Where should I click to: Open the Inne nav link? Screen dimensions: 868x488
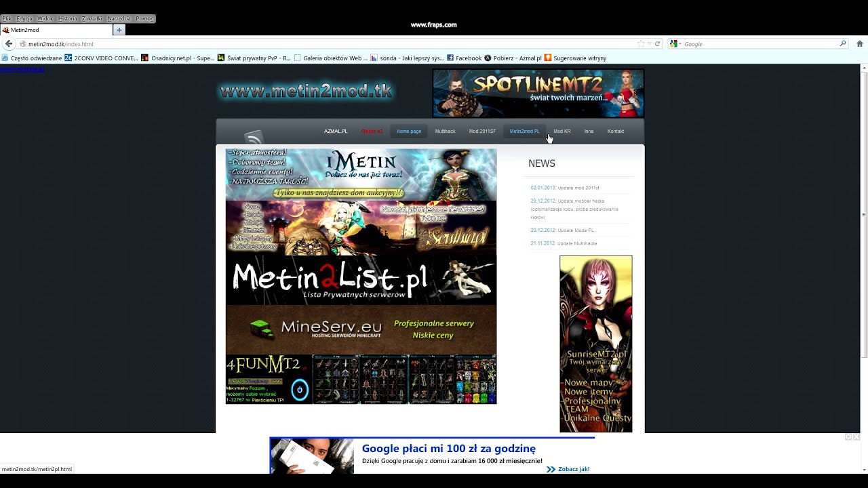589,131
